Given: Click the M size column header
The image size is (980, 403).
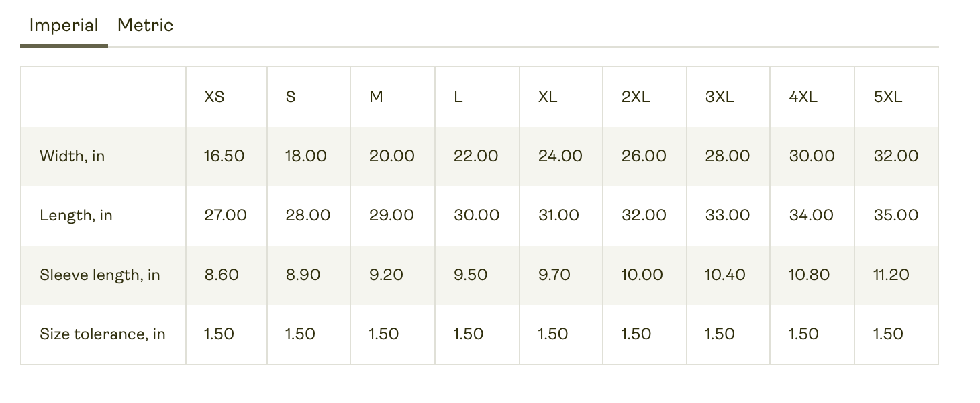Looking at the screenshot, I should click(x=376, y=97).
